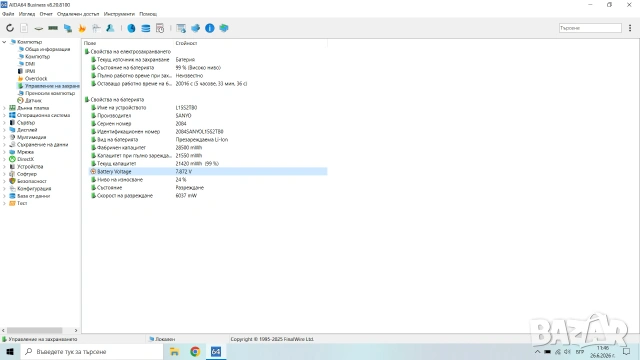
Task: Click the network computers toolbar icon
Action: pos(68,28)
